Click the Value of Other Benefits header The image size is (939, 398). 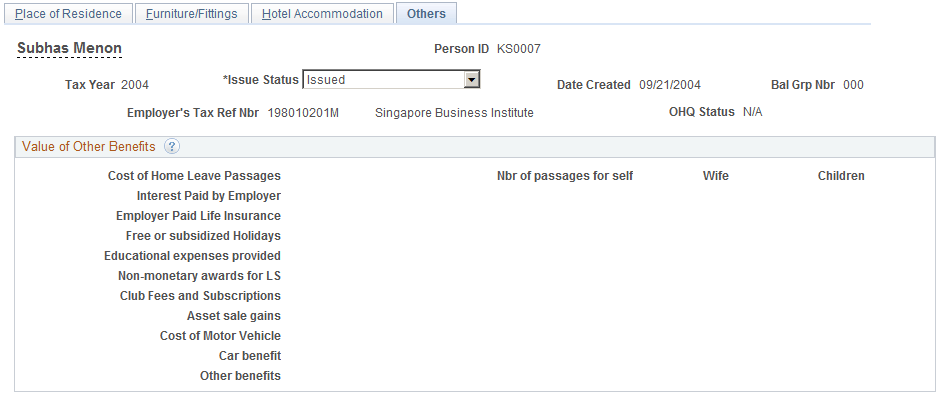pos(89,147)
